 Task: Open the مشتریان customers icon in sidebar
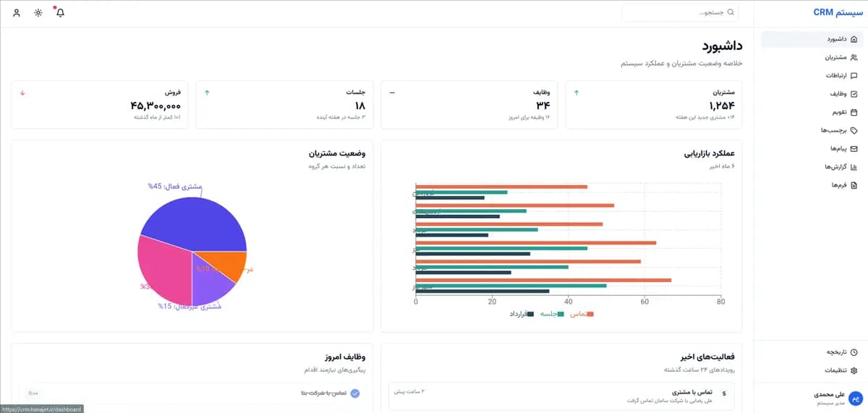(x=854, y=57)
